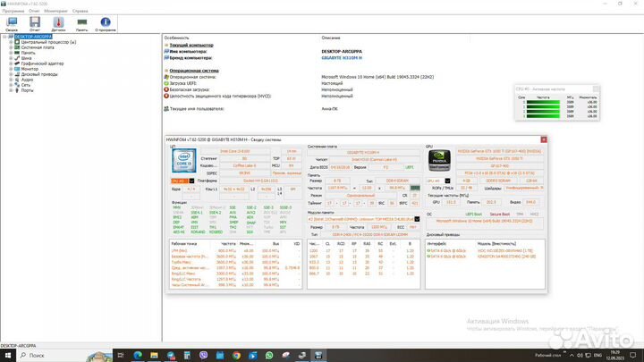Viewport: 644px width, 362px height.
Task: Click the Сеть network tree icon
Action: [17, 85]
